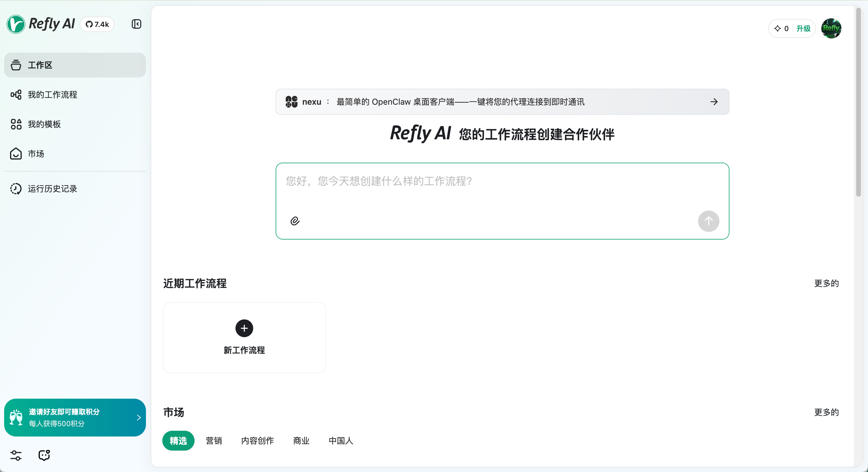This screenshot has height=472, width=868.
Task: Click the 您的工作流程创建合作伙伴 headline
Action: (537, 134)
